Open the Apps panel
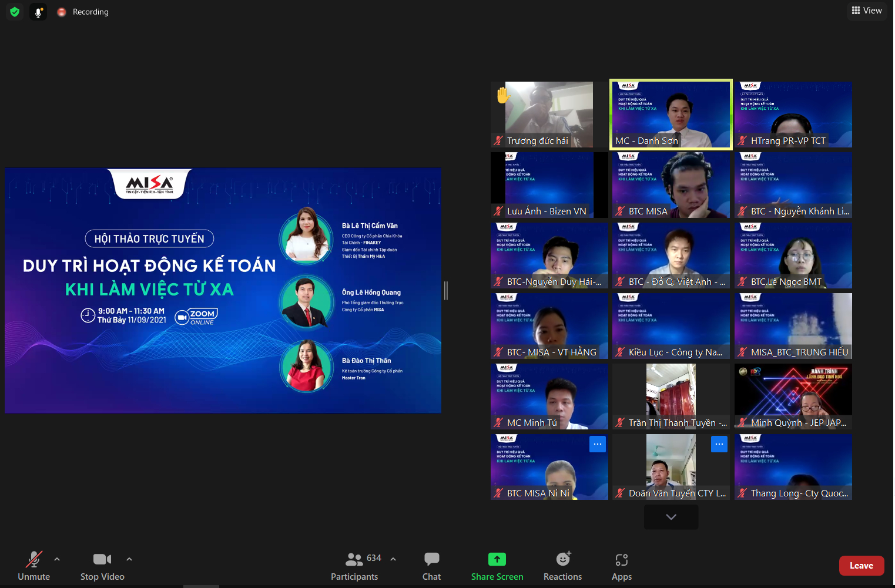This screenshot has height=588, width=895. [x=621, y=566]
